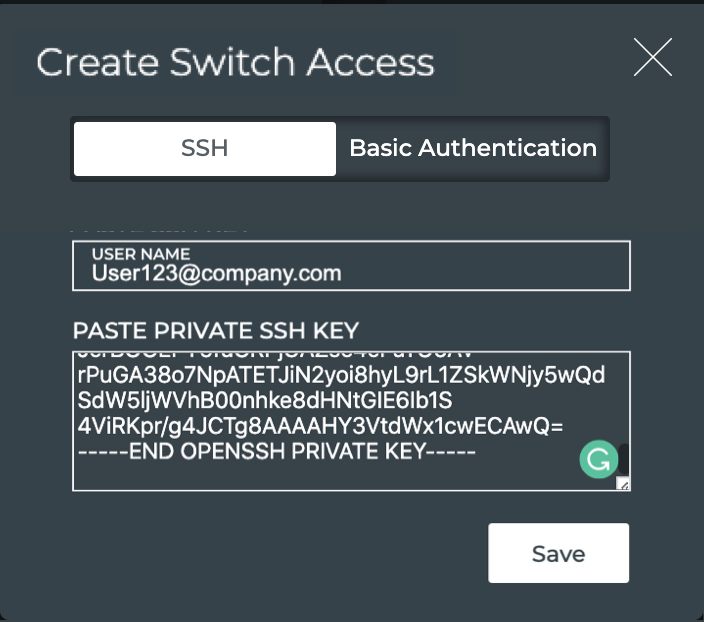
Task: Click the USER NAME label text
Action: click(x=140, y=254)
